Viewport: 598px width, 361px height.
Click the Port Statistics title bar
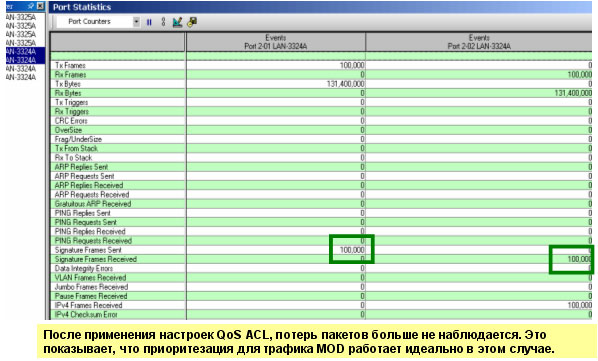[320, 7]
